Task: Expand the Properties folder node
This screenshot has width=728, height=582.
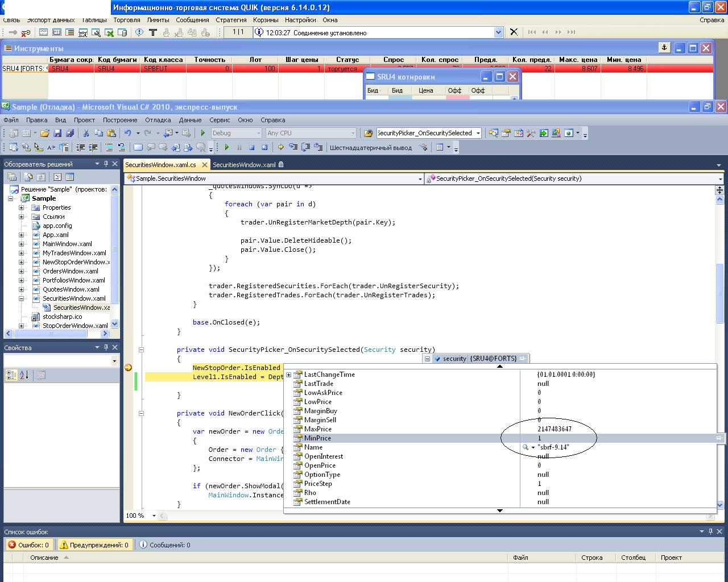Action: [x=22, y=207]
